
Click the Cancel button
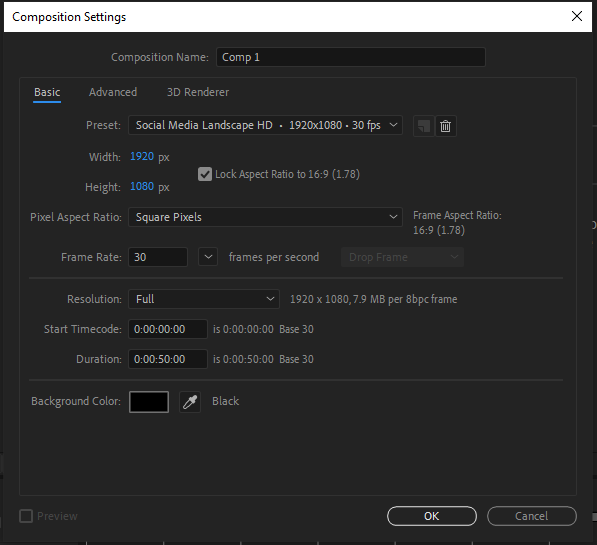point(532,516)
